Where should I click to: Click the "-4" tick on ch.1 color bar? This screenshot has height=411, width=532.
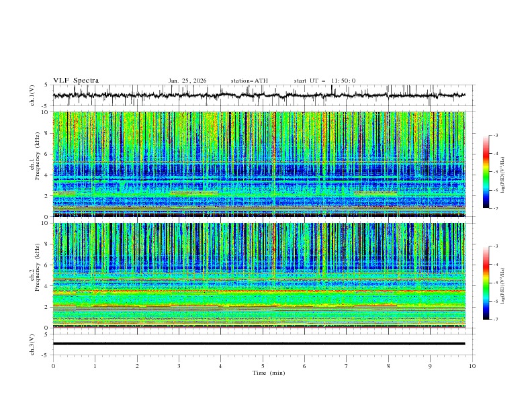click(x=495, y=154)
